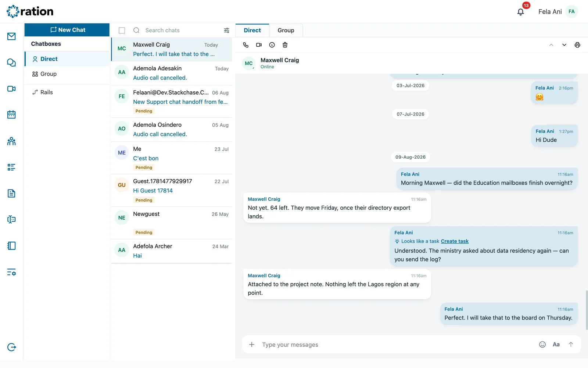Click the 09-Aug-2026 date separator
This screenshot has width=588, height=368.
410,157
